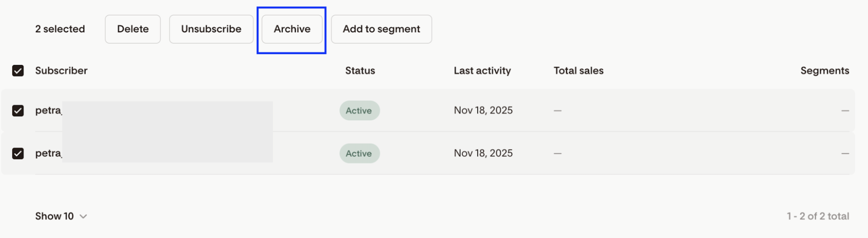Uncheck the first petra subscriber row

(18, 110)
